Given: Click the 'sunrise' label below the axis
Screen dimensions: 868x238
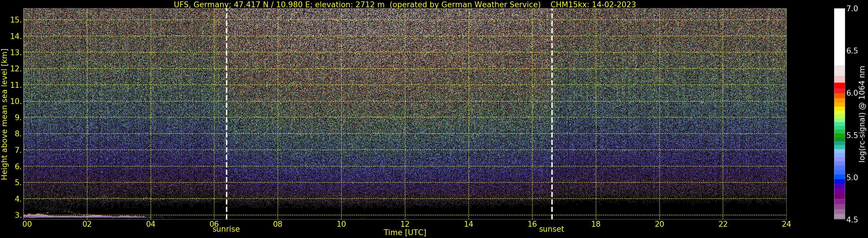Looking at the screenshot, I should [226, 229].
